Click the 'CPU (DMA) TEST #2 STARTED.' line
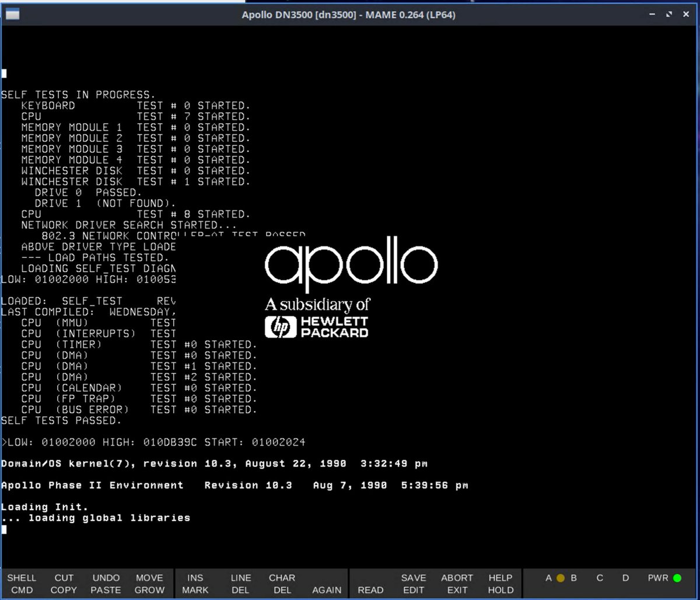 tap(139, 377)
